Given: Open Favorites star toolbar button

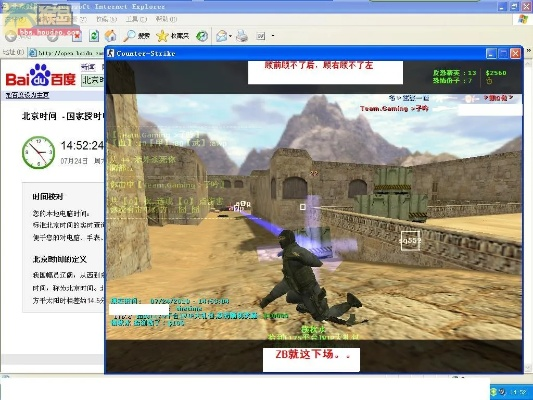Looking at the screenshot, I should [x=172, y=36].
